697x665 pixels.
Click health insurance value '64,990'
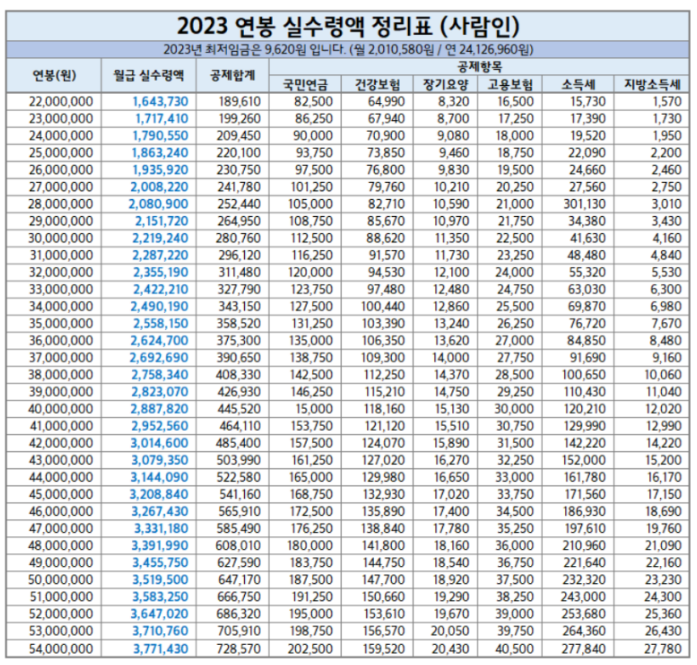(x=386, y=102)
